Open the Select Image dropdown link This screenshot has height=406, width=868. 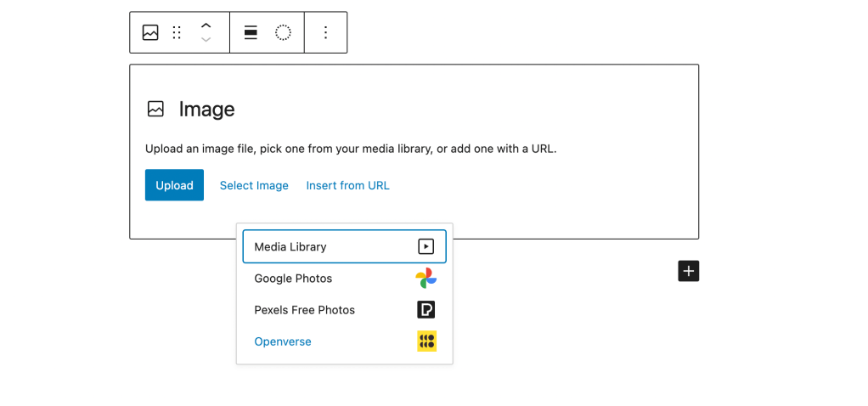coord(254,185)
